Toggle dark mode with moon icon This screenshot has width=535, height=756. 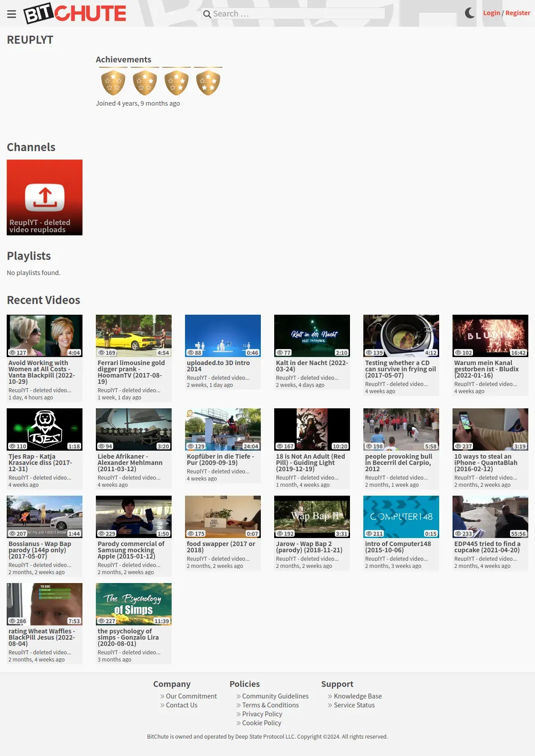tap(469, 13)
